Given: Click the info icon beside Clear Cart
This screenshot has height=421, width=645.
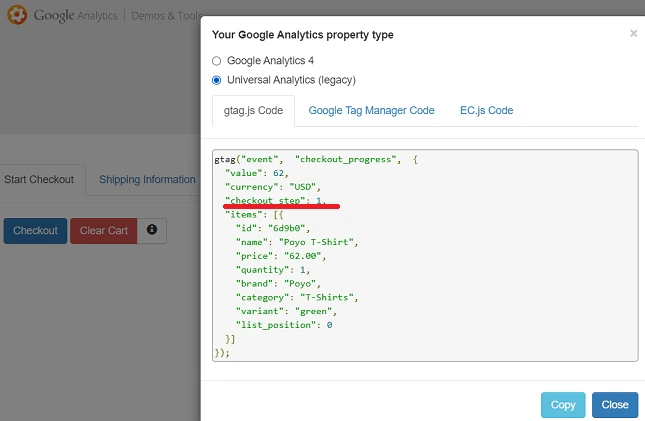Looking at the screenshot, I should coord(152,230).
